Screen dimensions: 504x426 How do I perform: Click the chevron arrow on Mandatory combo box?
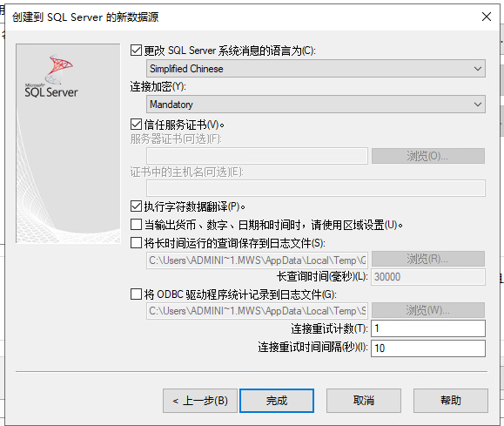click(x=478, y=105)
